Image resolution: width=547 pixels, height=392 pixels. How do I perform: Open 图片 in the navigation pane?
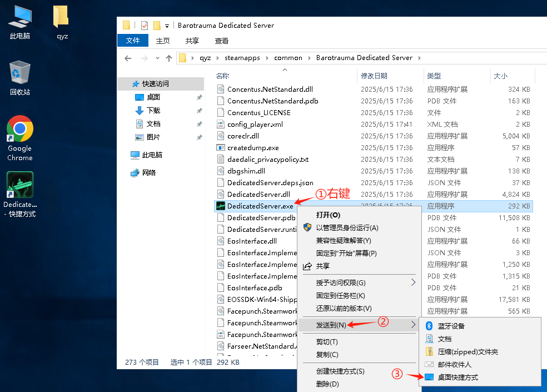click(153, 137)
